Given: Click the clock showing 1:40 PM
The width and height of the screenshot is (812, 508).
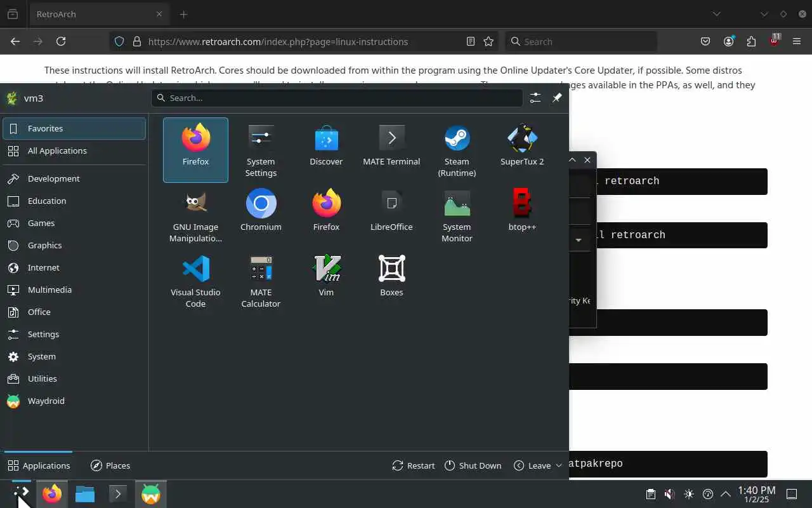Looking at the screenshot, I should 757,494.
